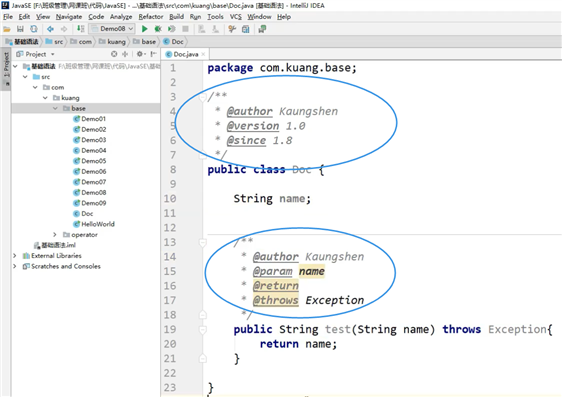Image resolution: width=562 pixels, height=397 pixels.
Task: Open the Navigate menu
Action: click(69, 17)
